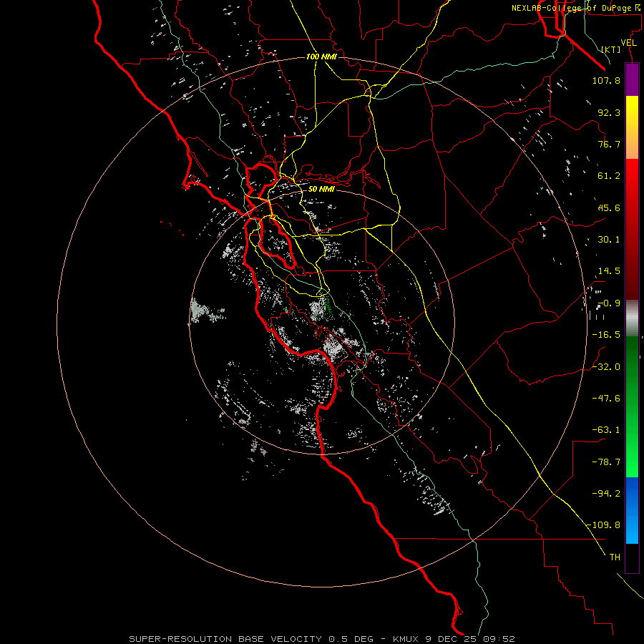Click the -109.8 legend value

coord(603,525)
